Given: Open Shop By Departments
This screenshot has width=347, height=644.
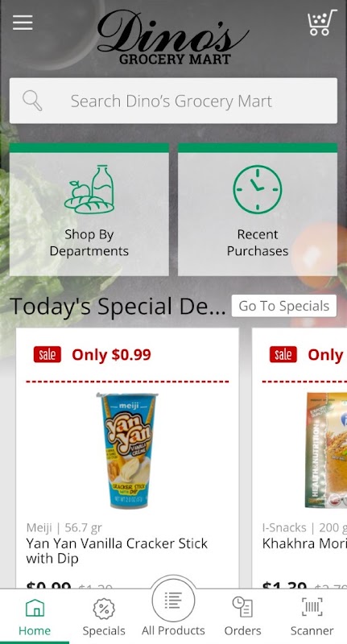Looking at the screenshot, I should pyautogui.click(x=89, y=209).
